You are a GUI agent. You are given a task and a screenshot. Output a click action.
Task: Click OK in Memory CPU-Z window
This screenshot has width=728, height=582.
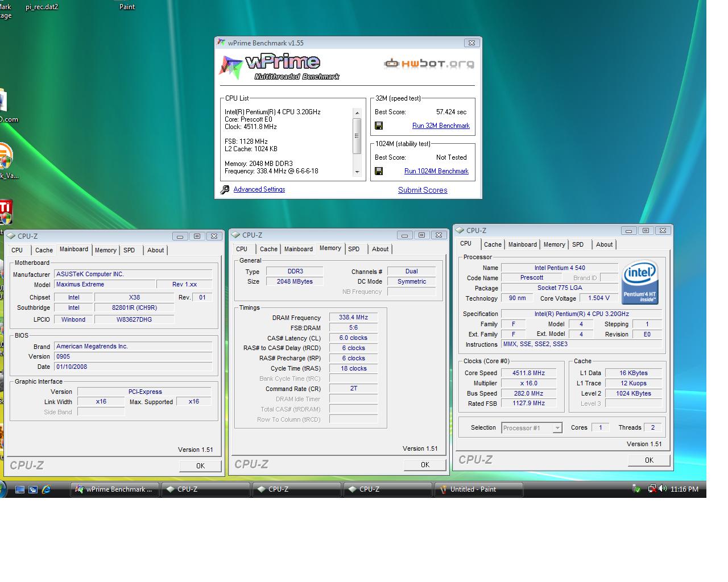click(425, 464)
